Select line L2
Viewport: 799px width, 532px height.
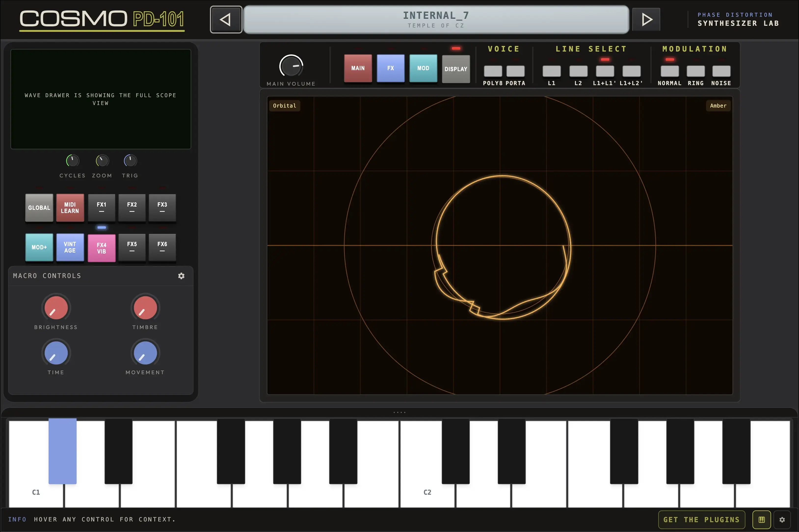coord(578,71)
